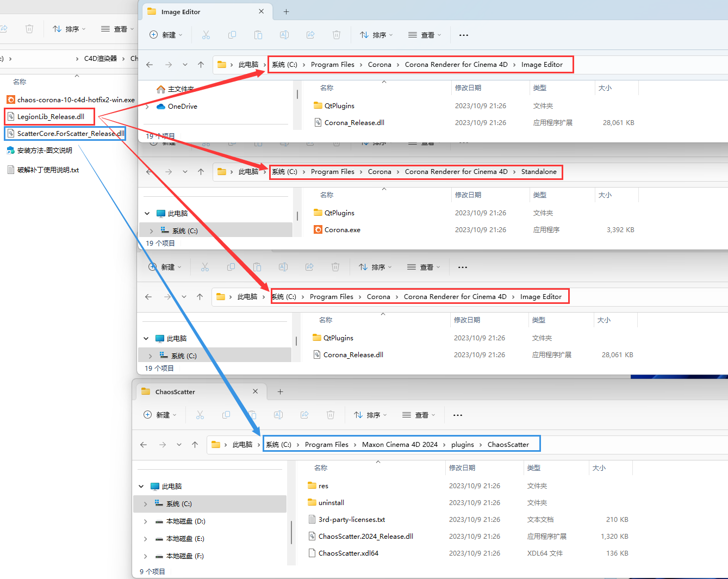Switch to the Image Editor tab
Image resolution: width=728 pixels, height=579 pixels.
[x=181, y=12]
